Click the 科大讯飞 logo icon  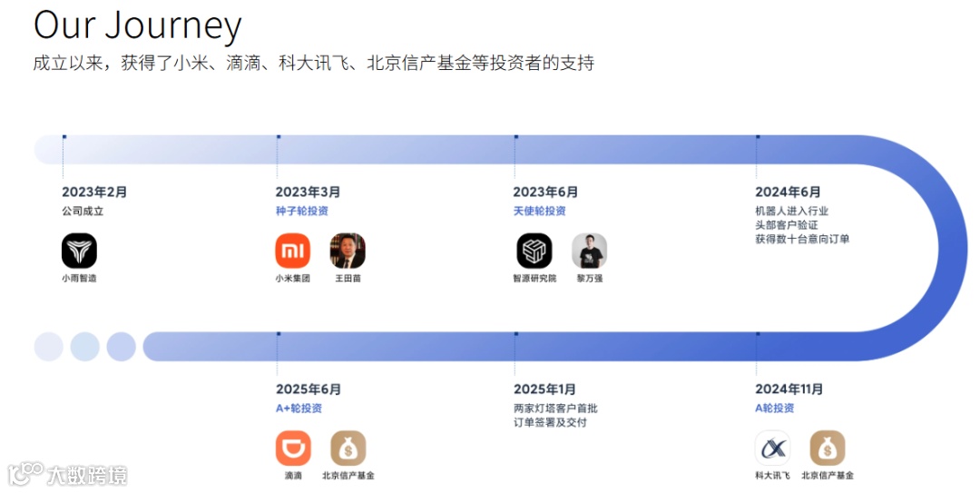(772, 448)
